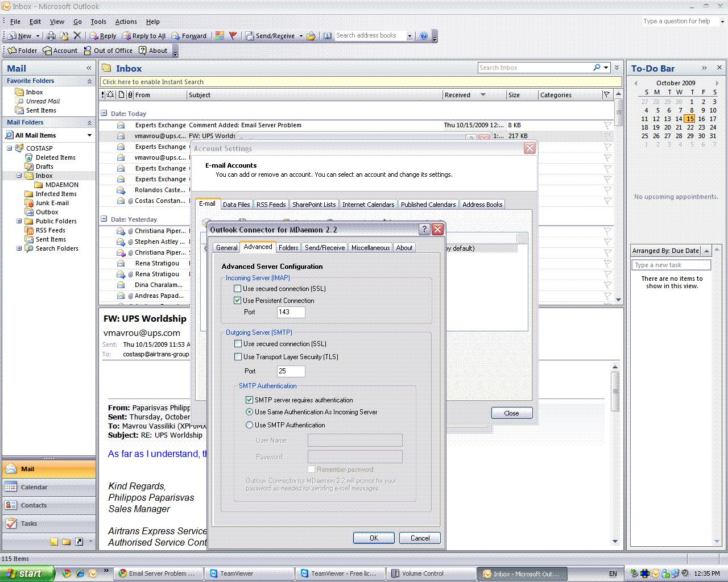The width and height of the screenshot is (728, 582).
Task: Click the SMTP port number field
Action: 291,371
